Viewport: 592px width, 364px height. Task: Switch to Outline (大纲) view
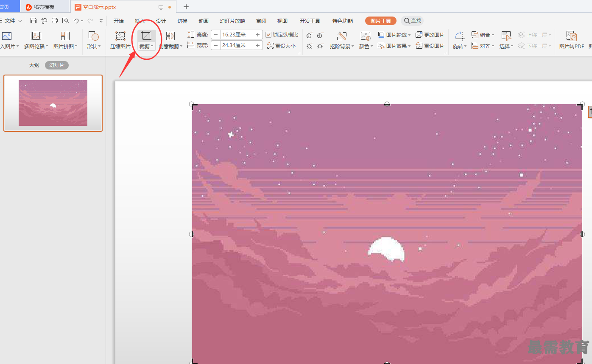pyautogui.click(x=34, y=65)
